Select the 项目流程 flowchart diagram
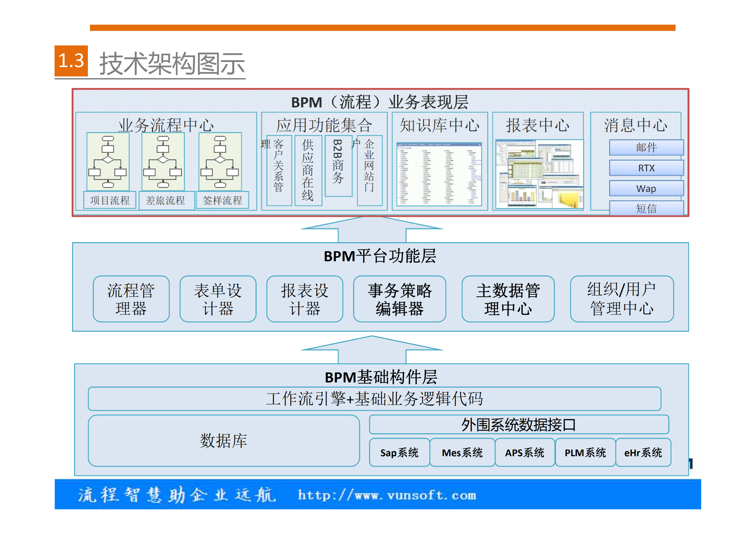This screenshot has height=534, width=756. (108, 162)
